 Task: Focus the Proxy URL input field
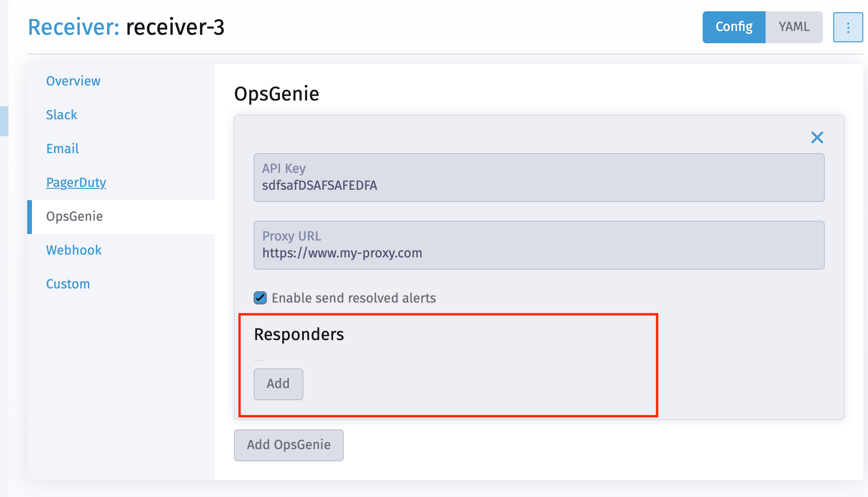pyautogui.click(x=539, y=245)
